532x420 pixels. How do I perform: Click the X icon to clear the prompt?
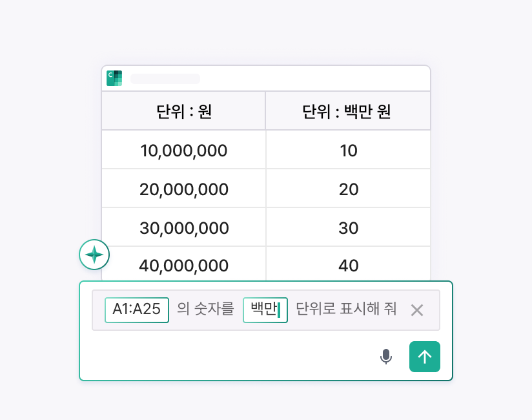(x=417, y=310)
